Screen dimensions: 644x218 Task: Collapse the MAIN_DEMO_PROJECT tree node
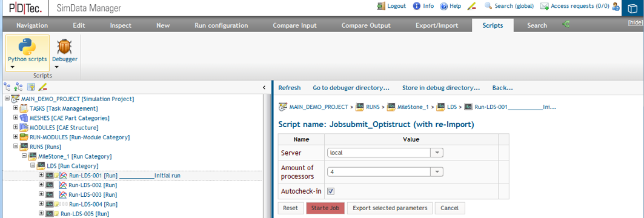[x=7, y=99]
